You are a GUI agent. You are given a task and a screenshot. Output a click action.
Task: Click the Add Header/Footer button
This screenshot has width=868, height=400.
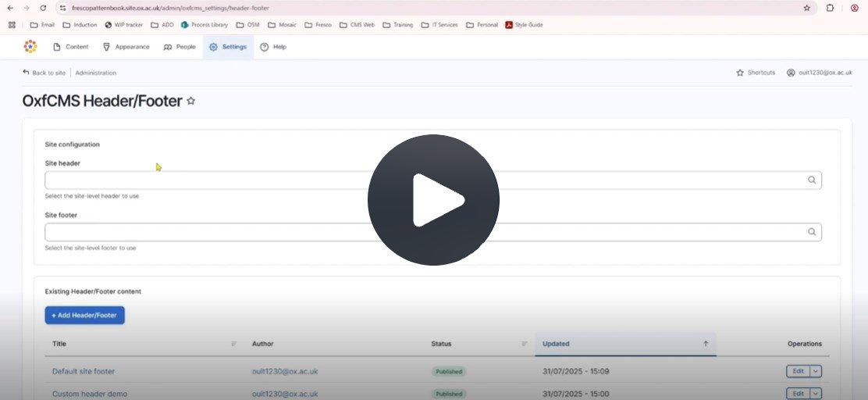tap(85, 316)
